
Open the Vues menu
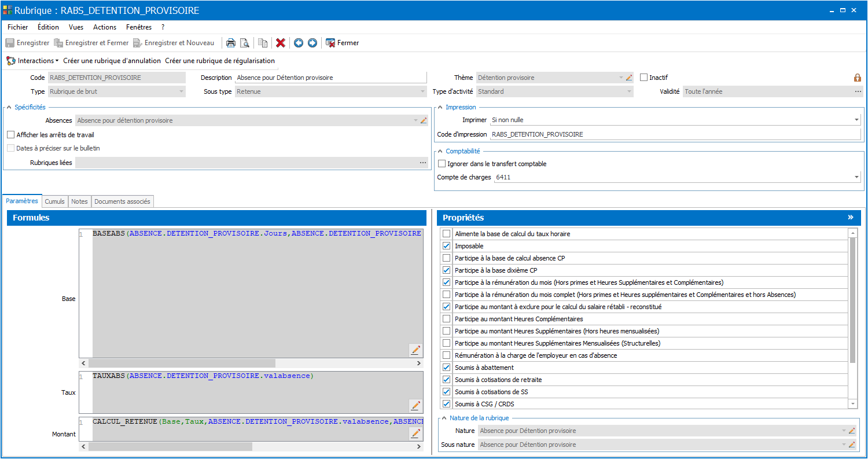(76, 27)
